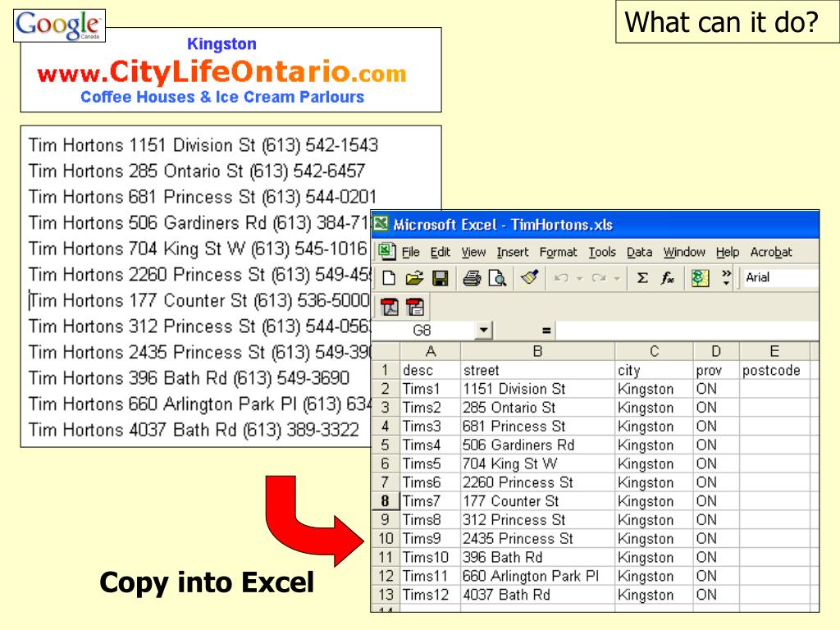This screenshot has height=630, width=840.
Task: Click the 'street' header cell
Action: pos(538,370)
